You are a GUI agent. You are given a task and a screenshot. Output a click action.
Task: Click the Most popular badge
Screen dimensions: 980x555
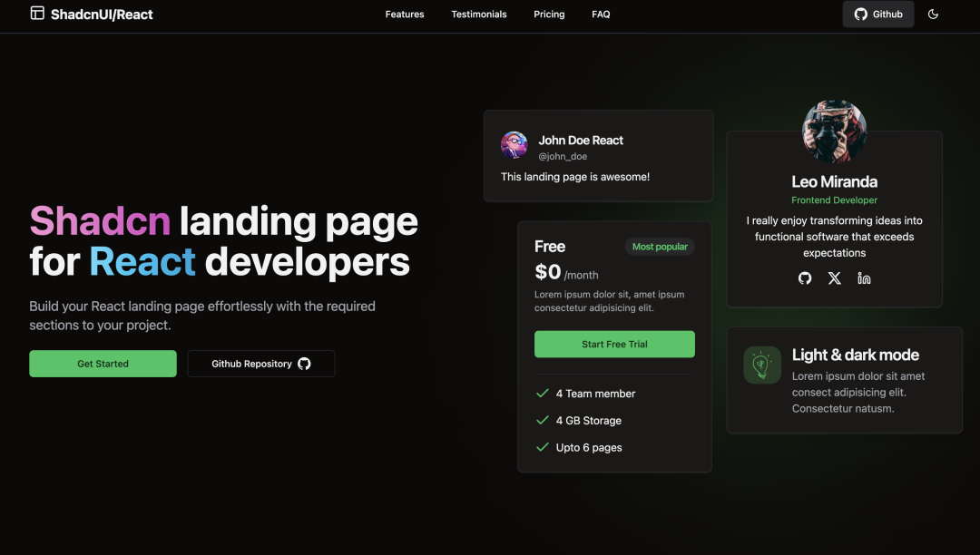(660, 247)
